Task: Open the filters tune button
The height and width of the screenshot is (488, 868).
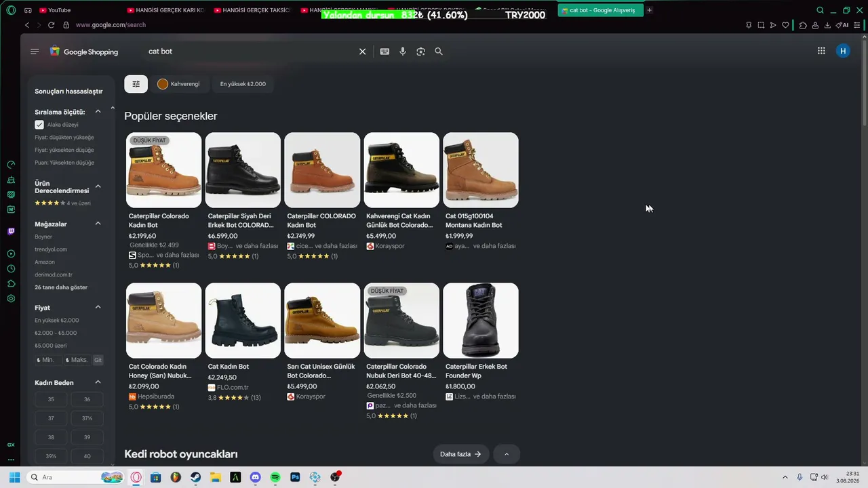Action: [x=136, y=84]
